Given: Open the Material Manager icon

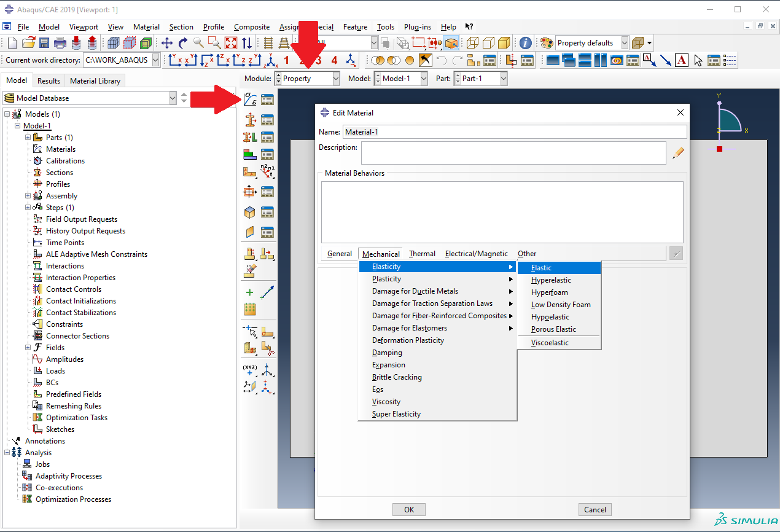Looking at the screenshot, I should pos(267,100).
